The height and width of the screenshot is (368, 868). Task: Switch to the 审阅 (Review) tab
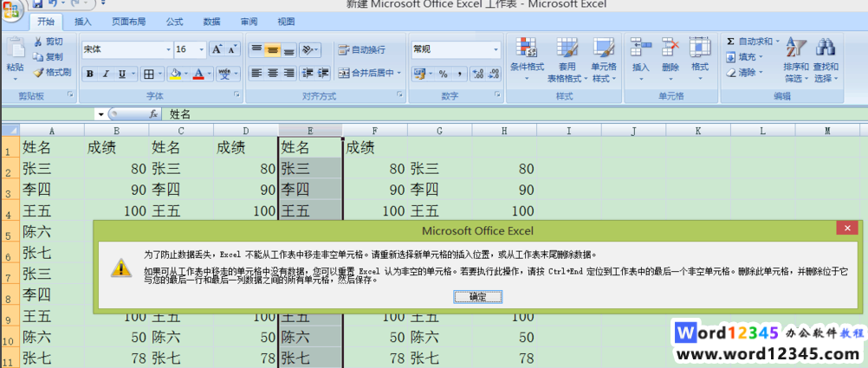(249, 22)
